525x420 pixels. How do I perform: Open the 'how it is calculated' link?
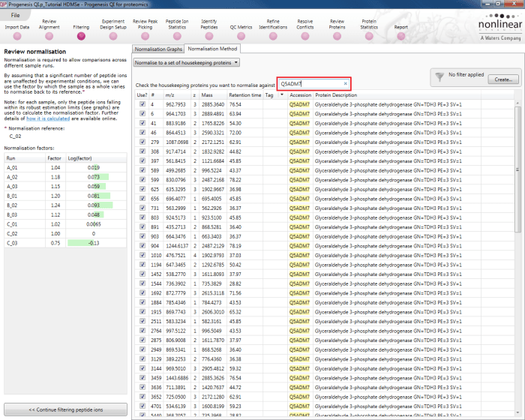click(48, 118)
